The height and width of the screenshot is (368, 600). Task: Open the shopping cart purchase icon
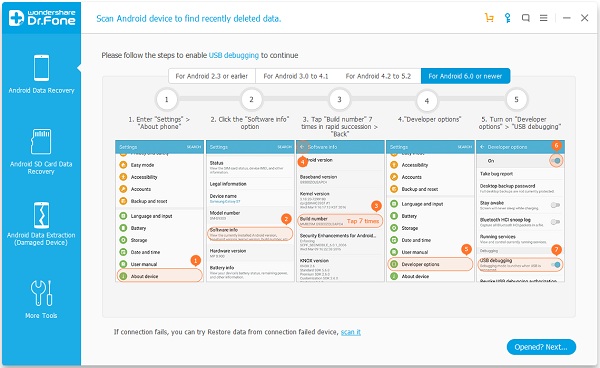click(x=489, y=18)
